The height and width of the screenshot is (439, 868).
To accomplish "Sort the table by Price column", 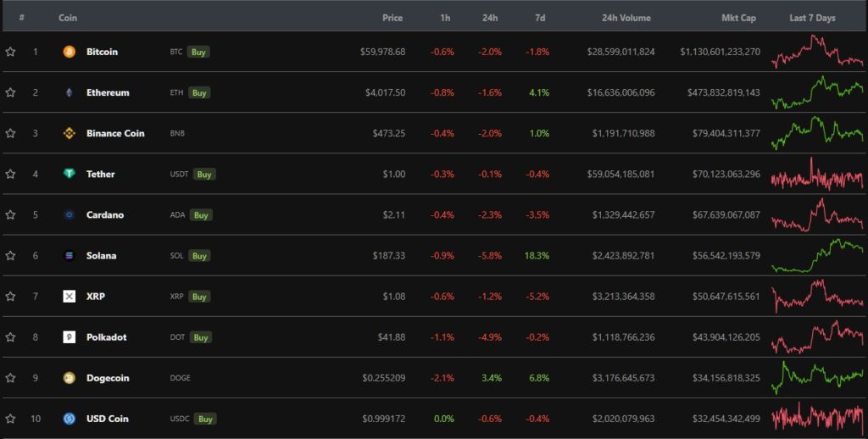I will [392, 18].
